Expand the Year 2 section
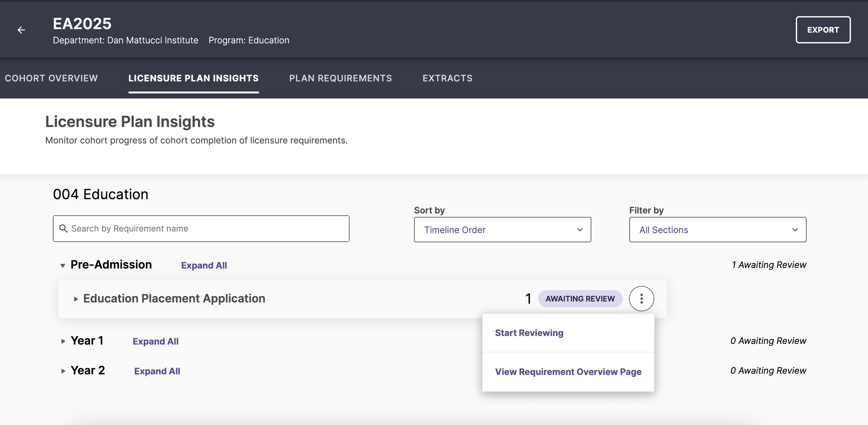This screenshot has width=868, height=425. (x=63, y=371)
